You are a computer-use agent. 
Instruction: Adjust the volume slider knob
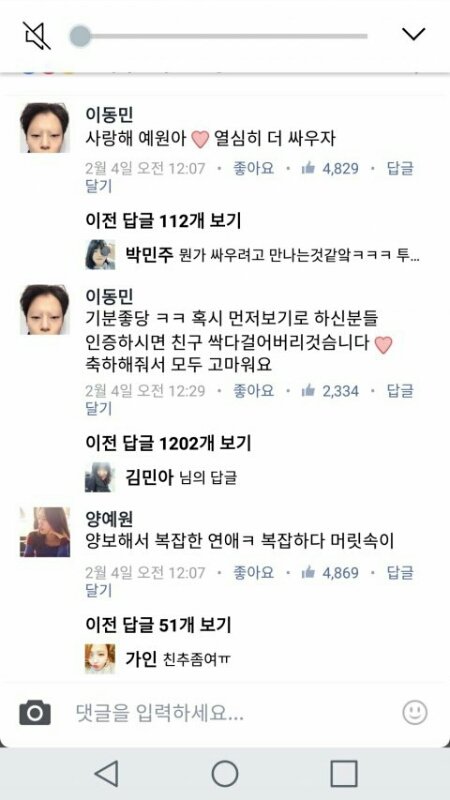pyautogui.click(x=80, y=36)
